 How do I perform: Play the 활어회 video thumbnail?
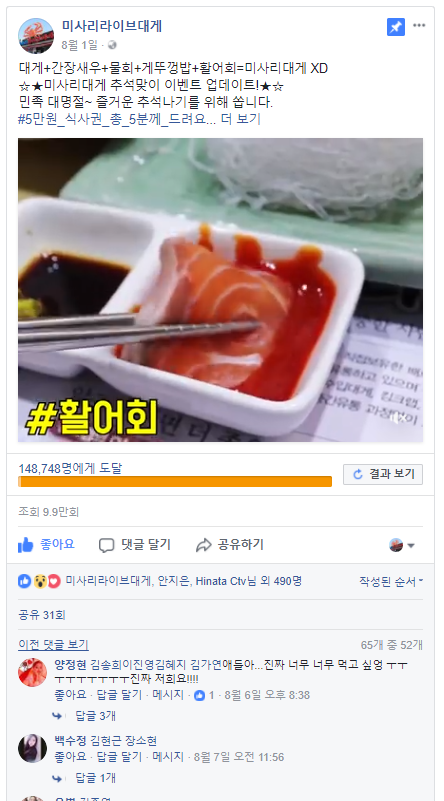tap(220, 290)
